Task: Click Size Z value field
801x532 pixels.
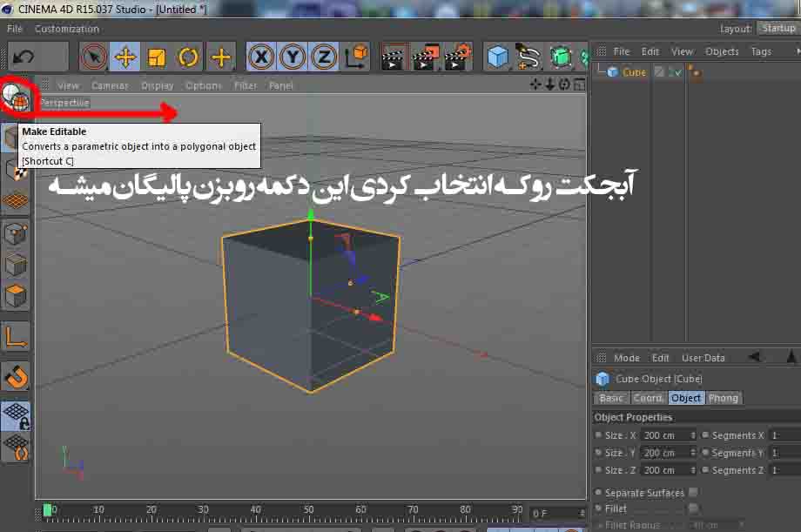Action: (x=664, y=470)
